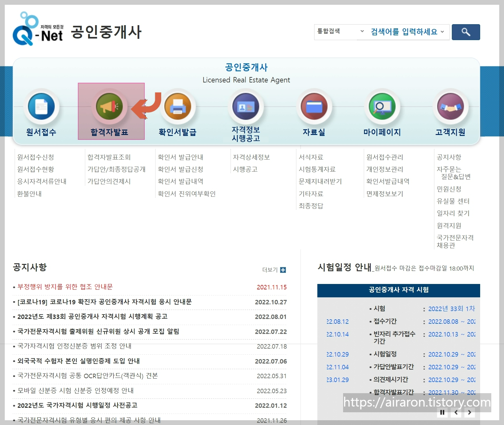The width and height of the screenshot is (504, 425).
Task: Open notice 모바일 신분증 시험 신분증 인정예정 안내
Action: (x=76, y=391)
